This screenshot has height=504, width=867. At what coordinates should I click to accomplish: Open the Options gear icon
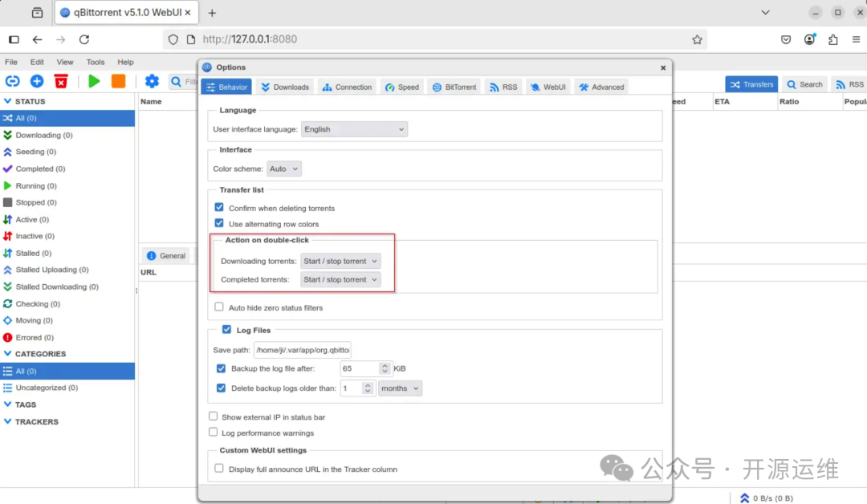(x=152, y=80)
